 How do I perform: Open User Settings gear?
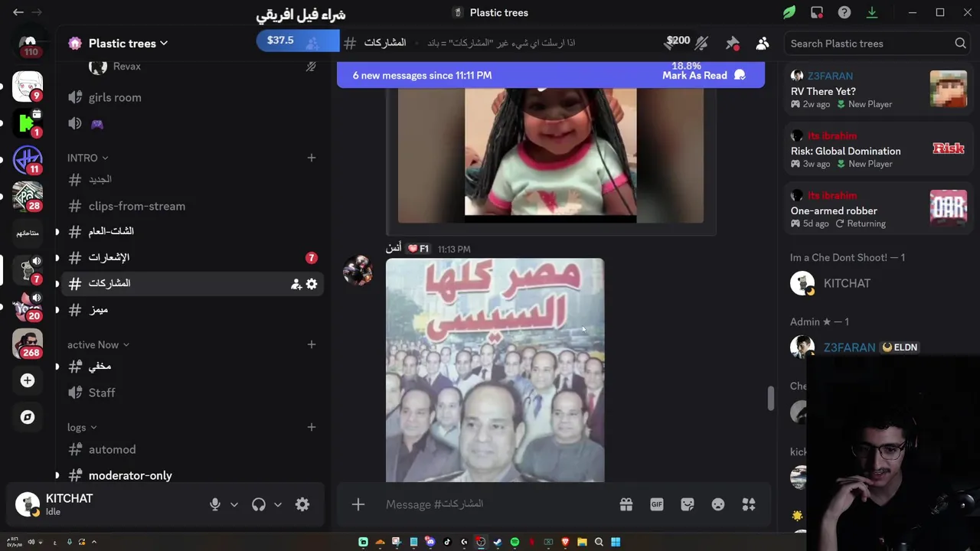pyautogui.click(x=302, y=504)
